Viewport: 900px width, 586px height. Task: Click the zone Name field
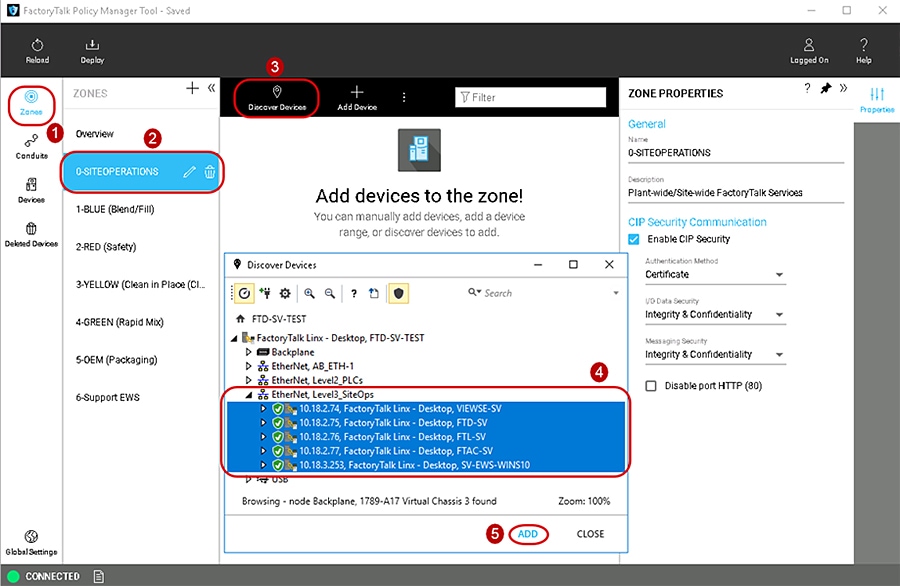coord(736,153)
